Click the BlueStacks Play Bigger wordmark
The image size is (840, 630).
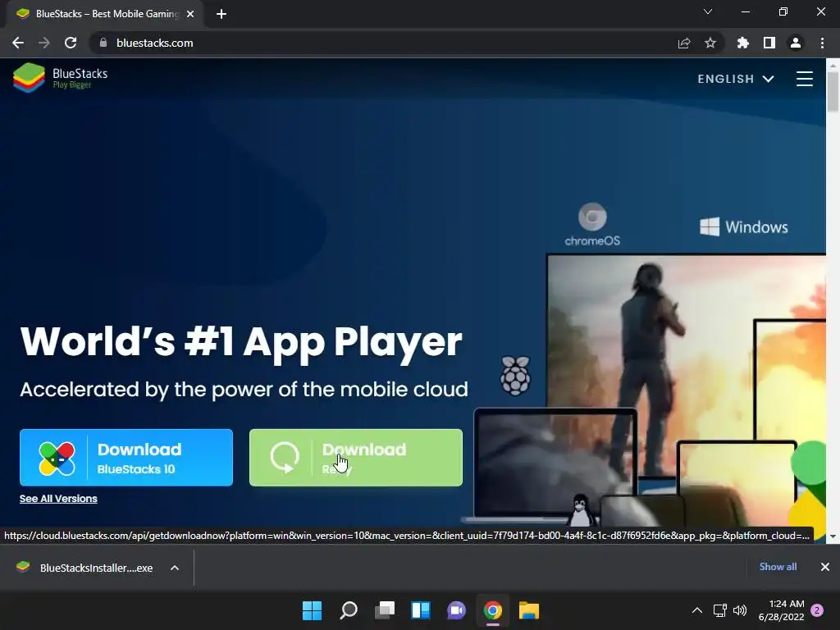coord(80,78)
